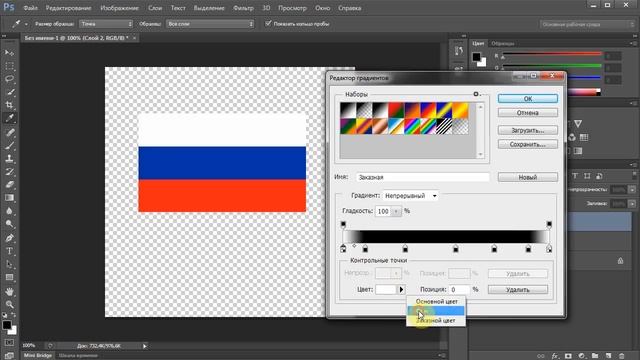This screenshot has height=360, width=640.
Task: Open layer opacity Непрозрачность dropdown arrow
Action: pos(632,190)
